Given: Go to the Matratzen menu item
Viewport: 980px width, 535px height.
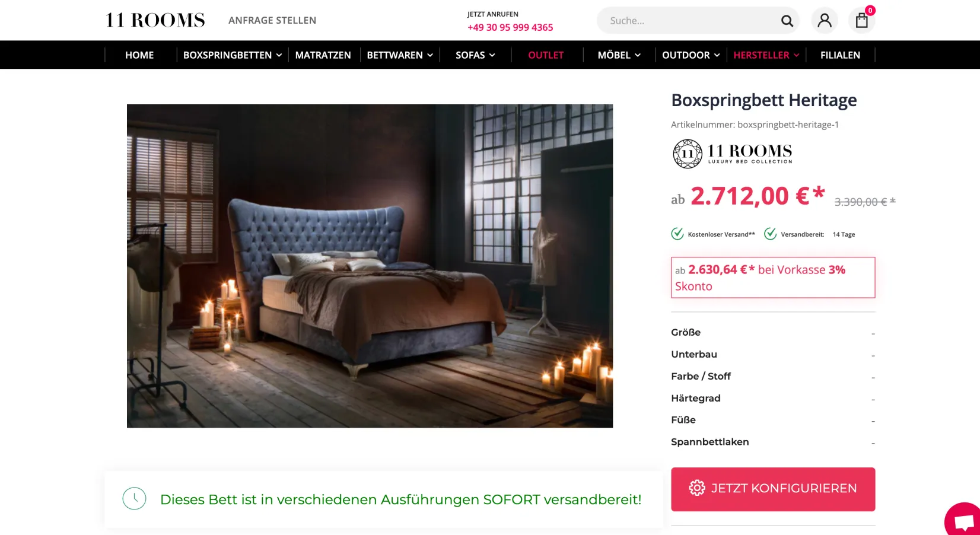Looking at the screenshot, I should (x=323, y=55).
